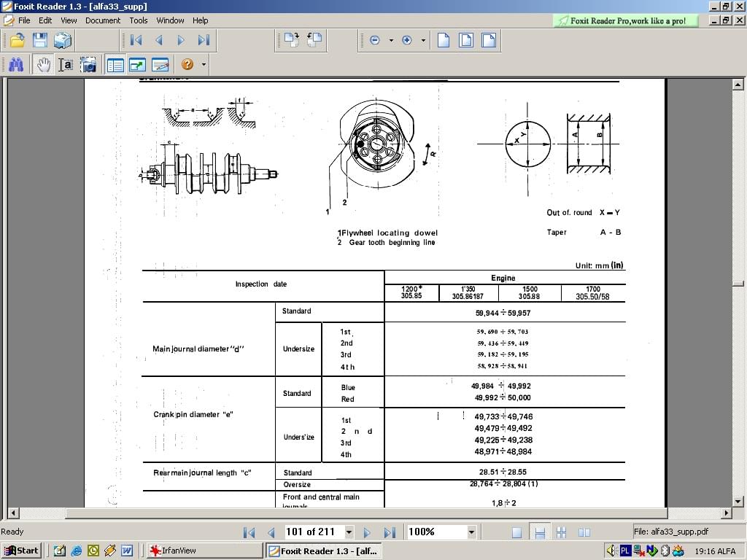The image size is (747, 560).
Task: Choose the Fit Page view icon
Action: pyautogui.click(x=466, y=40)
